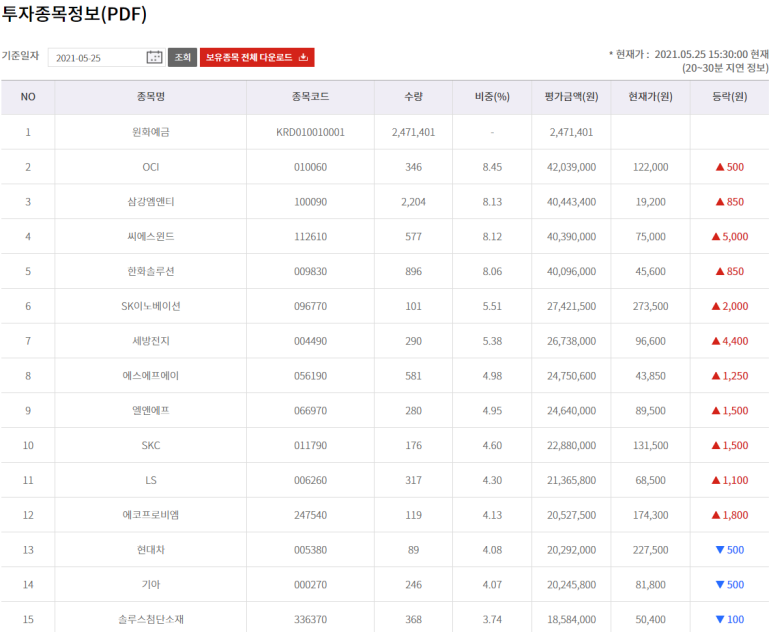
Task: Click current price 273,500
Action: (x=651, y=306)
